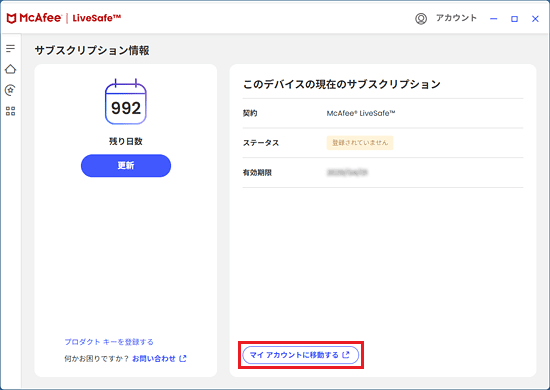550x390 pixels.
Task: Click the 登録されていません status badge
Action: click(360, 143)
